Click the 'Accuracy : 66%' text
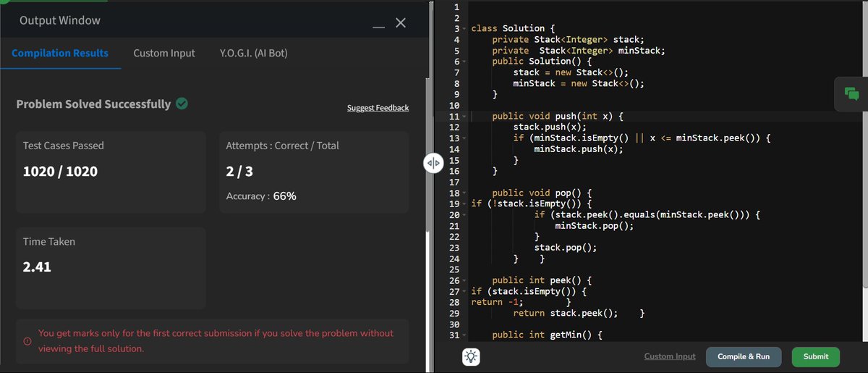 point(261,196)
